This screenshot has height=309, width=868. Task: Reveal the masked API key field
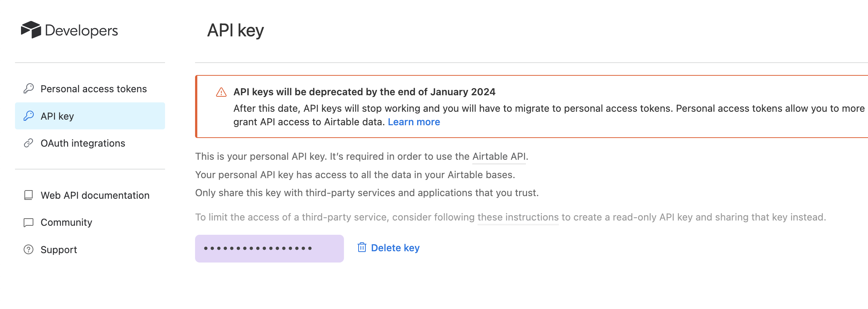[x=269, y=248]
